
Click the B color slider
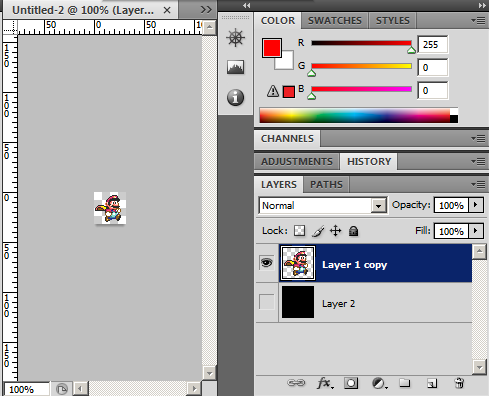(x=361, y=89)
